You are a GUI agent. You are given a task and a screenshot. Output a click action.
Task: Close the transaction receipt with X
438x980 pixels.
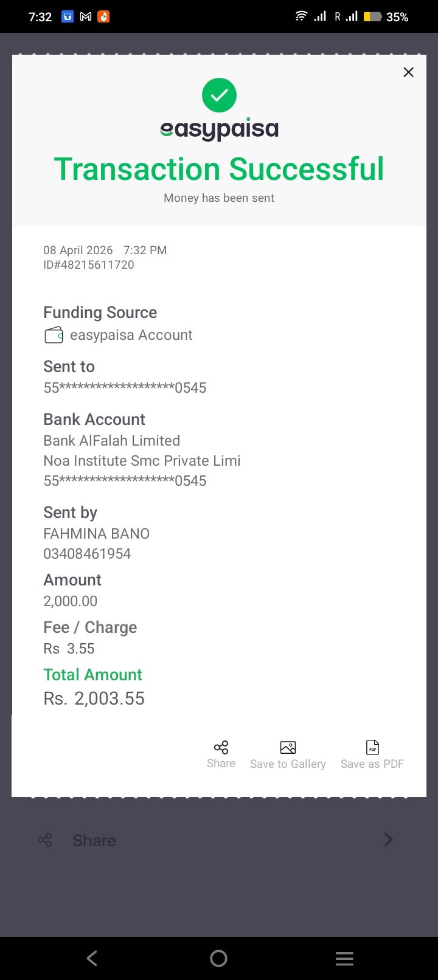[409, 72]
